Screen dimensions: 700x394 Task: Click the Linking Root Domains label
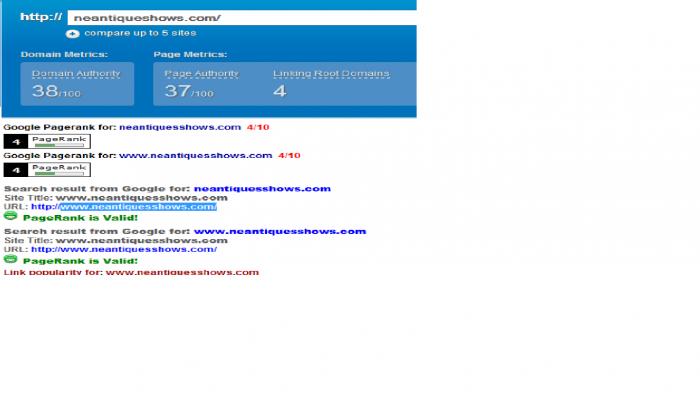(x=331, y=73)
